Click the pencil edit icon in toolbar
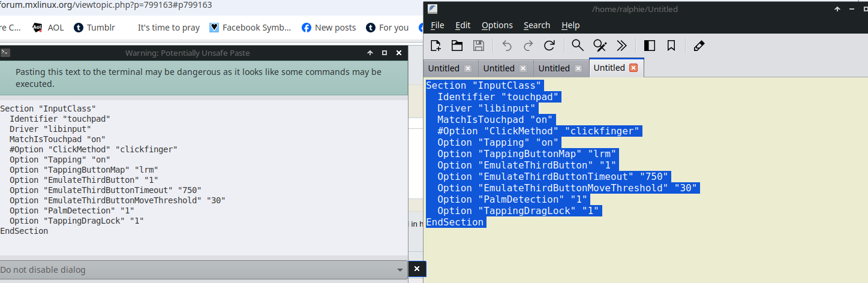 pyautogui.click(x=699, y=46)
